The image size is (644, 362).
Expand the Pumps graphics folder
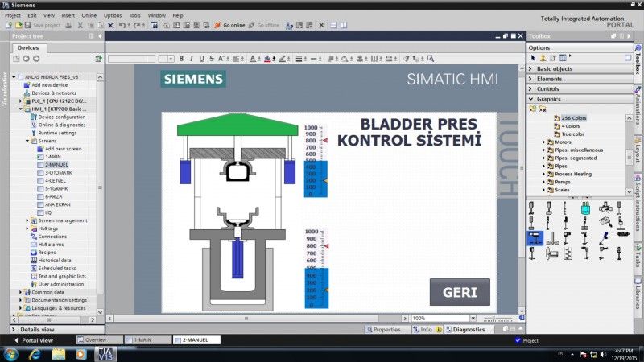[x=544, y=182]
